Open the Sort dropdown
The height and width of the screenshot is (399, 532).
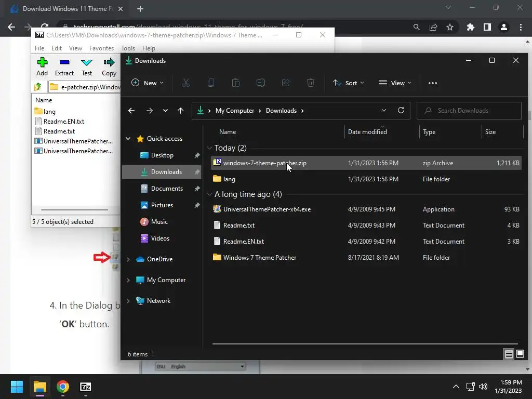point(349,83)
